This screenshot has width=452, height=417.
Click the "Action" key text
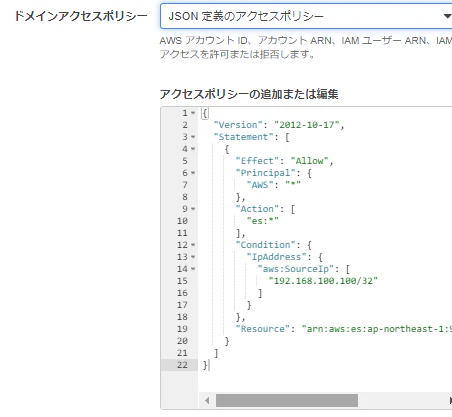click(x=257, y=209)
